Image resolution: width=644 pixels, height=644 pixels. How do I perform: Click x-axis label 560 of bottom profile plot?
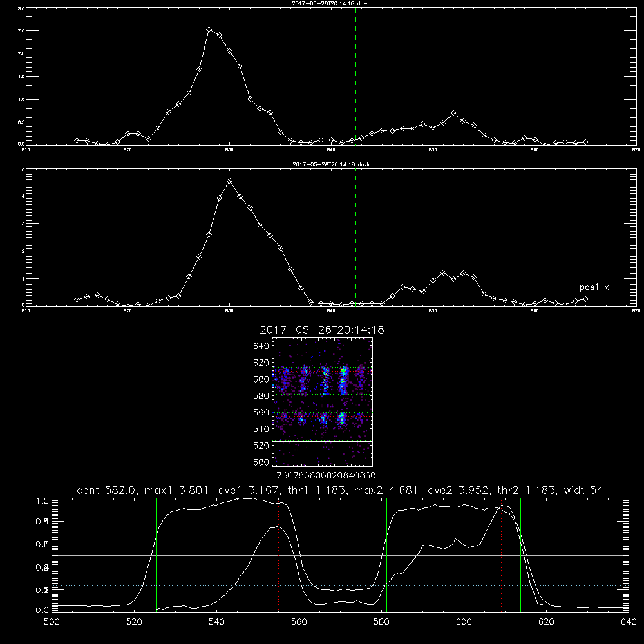pyautogui.click(x=299, y=622)
